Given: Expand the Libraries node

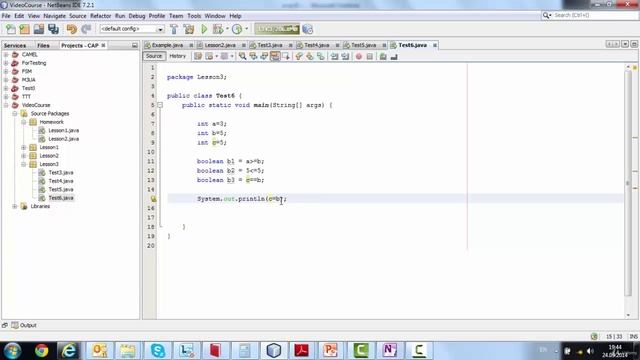Looking at the screenshot, I should [15, 206].
